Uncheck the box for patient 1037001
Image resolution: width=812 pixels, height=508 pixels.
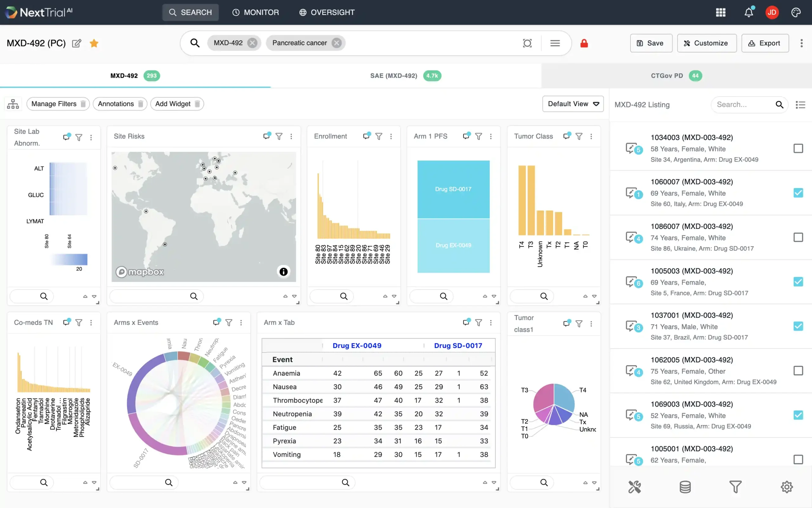[x=798, y=326]
